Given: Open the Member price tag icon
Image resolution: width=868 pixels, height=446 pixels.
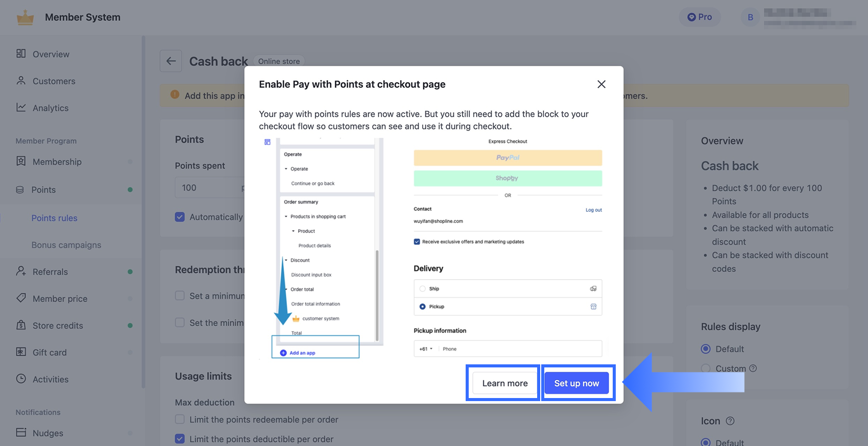Looking at the screenshot, I should [x=21, y=298].
